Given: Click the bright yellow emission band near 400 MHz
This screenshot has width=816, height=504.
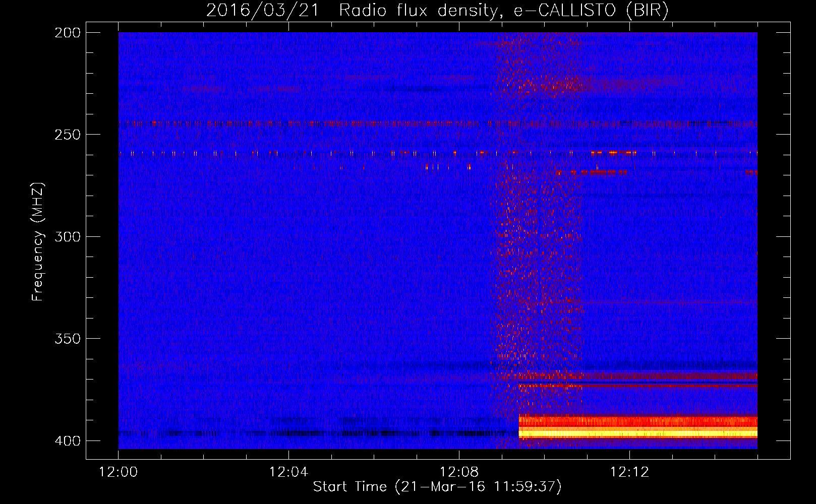Looking at the screenshot, I should click(x=638, y=432).
